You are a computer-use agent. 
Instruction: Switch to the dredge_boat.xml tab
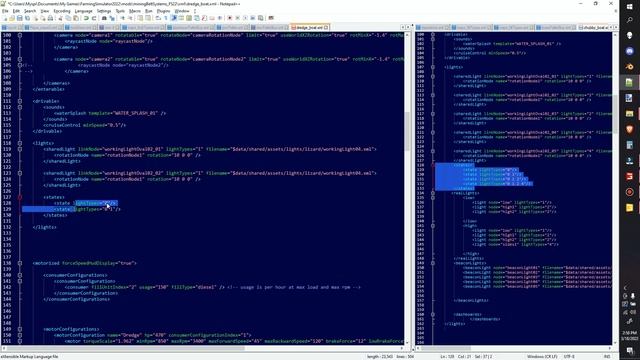click(309, 27)
